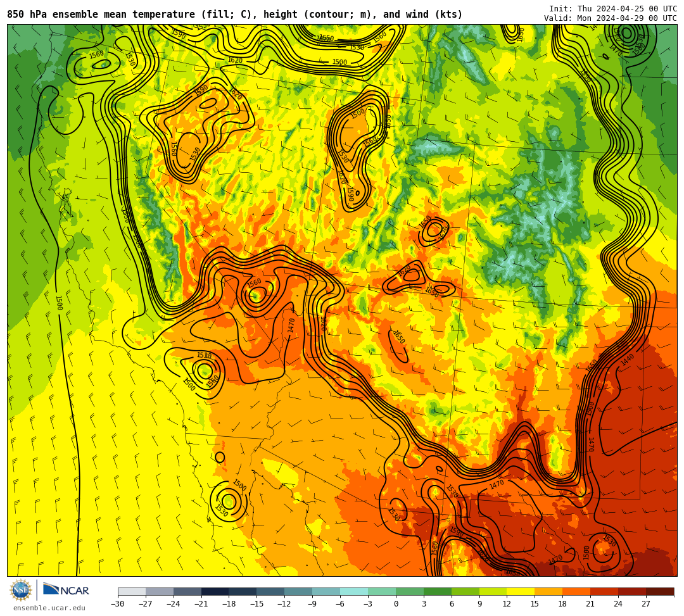Screen dimensions: 684x616
Task: Click the 1440 contour label on the map
Action: click(627, 360)
